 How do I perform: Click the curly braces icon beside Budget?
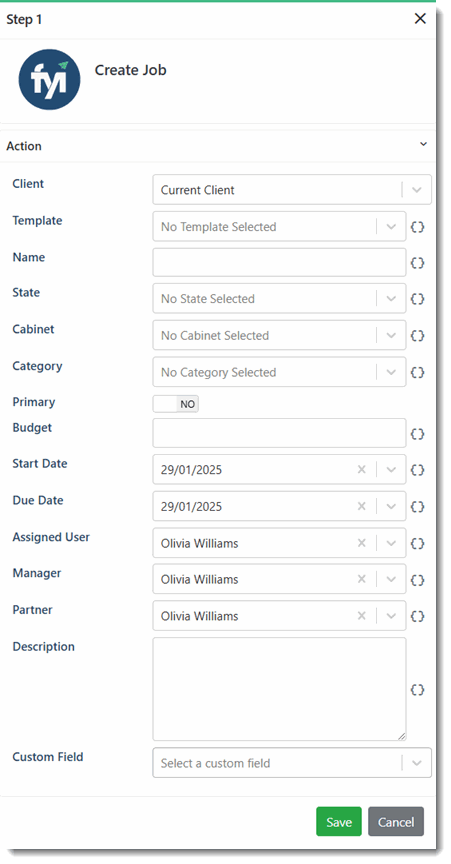click(417, 434)
